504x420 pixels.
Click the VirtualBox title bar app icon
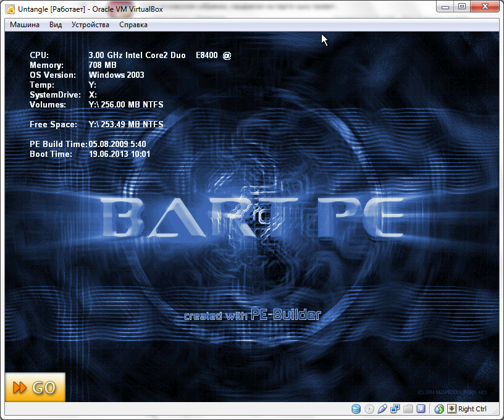(x=10, y=9)
